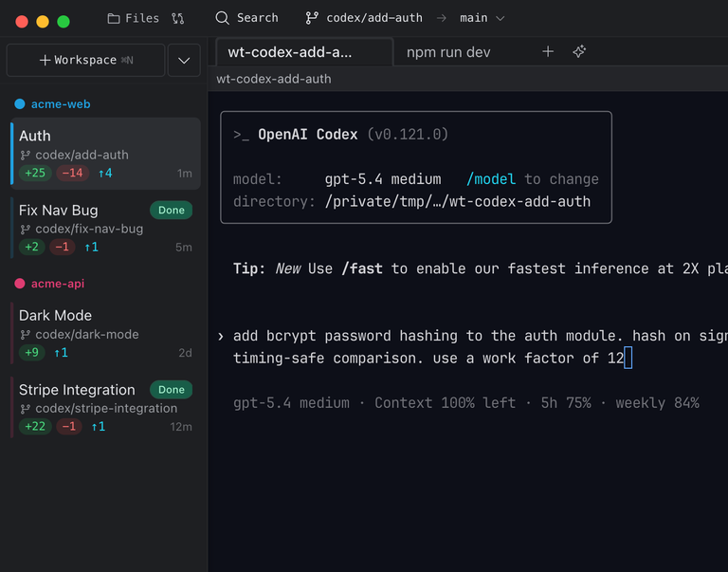The height and width of the screenshot is (572, 728).
Task: Expand the main branch dropdown
Action: tap(500, 19)
